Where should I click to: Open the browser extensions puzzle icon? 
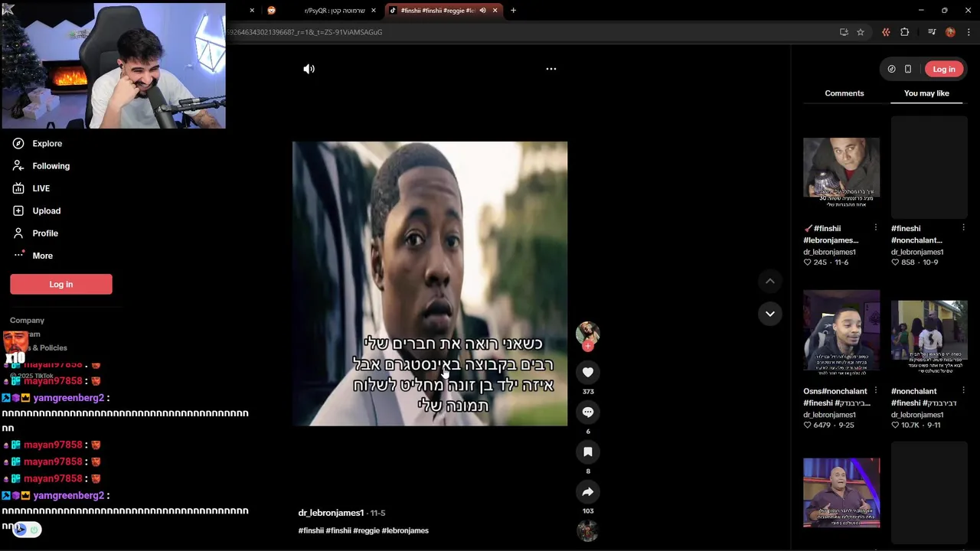[905, 32]
